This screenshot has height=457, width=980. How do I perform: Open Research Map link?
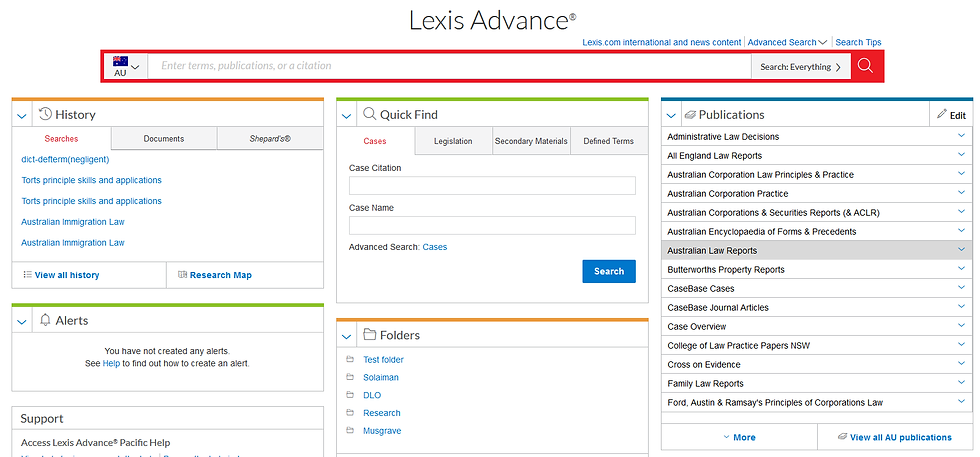[x=221, y=275]
